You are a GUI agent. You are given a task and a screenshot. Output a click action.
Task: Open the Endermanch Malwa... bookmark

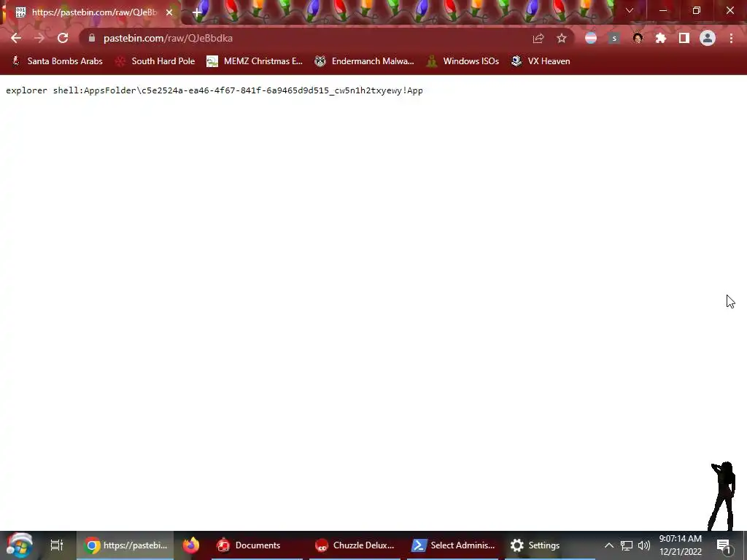coord(364,61)
